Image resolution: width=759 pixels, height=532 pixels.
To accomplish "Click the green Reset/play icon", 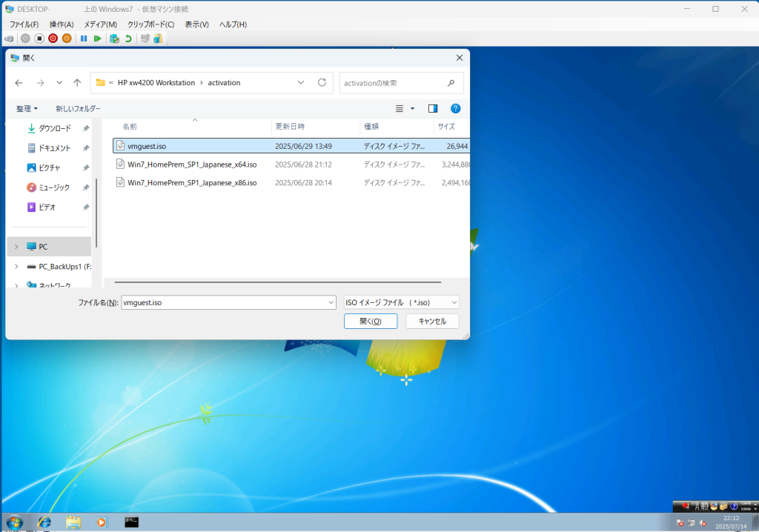I will [97, 39].
